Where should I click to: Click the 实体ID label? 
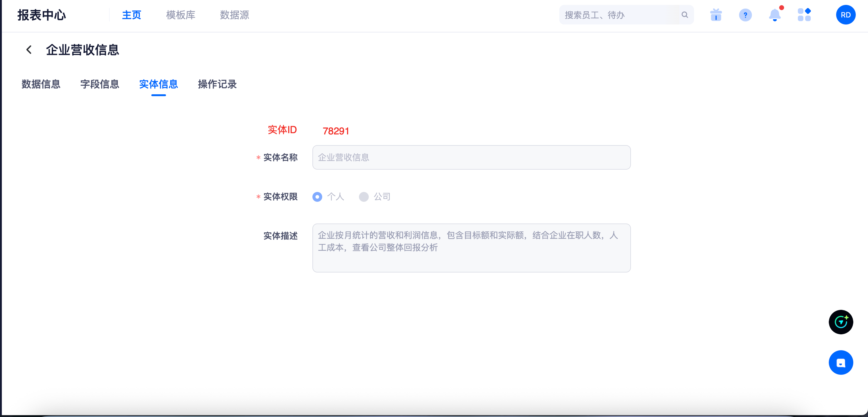click(x=282, y=130)
